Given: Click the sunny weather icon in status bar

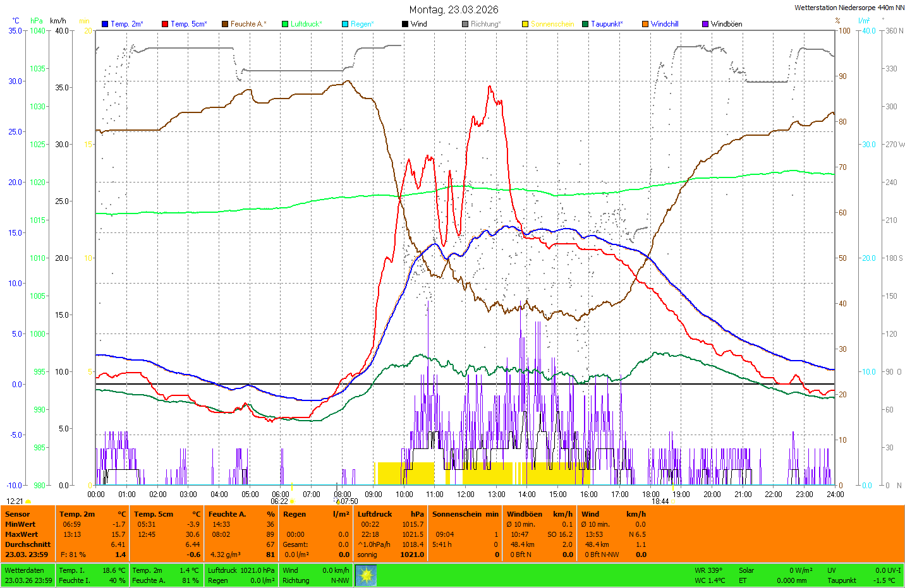Looking at the screenshot, I should click(366, 575).
